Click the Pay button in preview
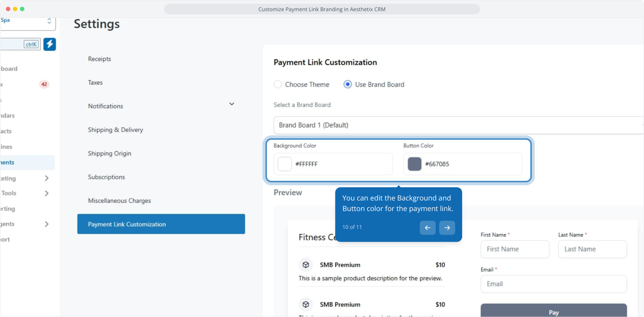644x317 pixels. pos(554,312)
